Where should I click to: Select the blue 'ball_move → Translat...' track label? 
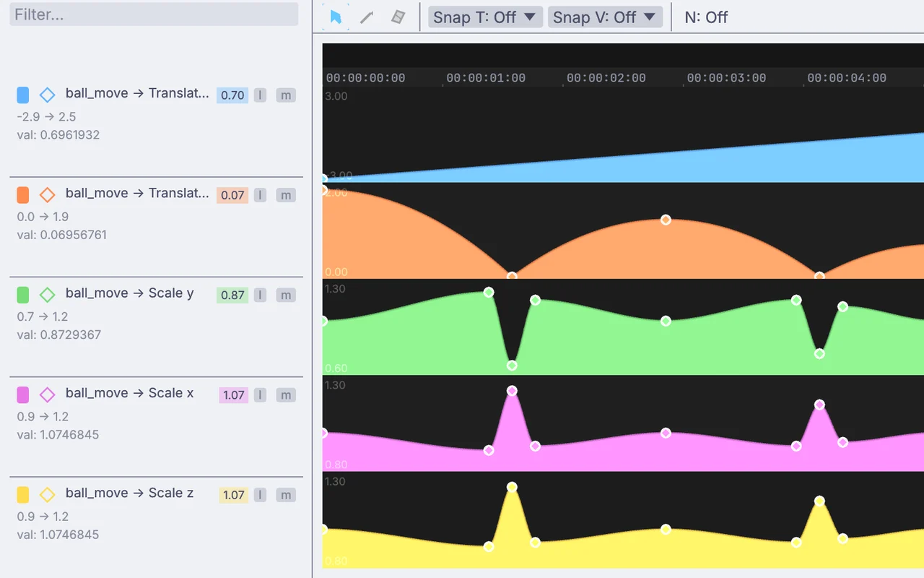click(137, 93)
